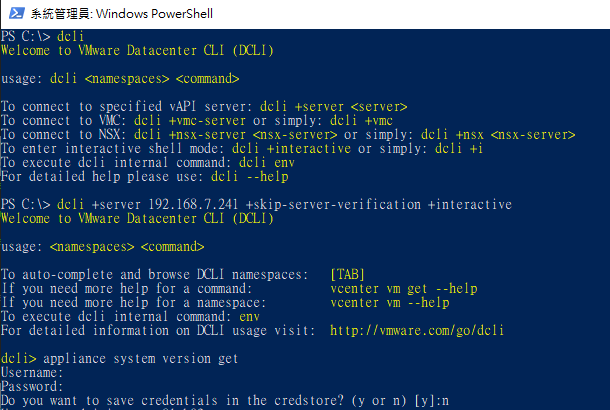Click the 'dcli +vmc' shortcut text
The image size is (610, 410).
tap(361, 121)
